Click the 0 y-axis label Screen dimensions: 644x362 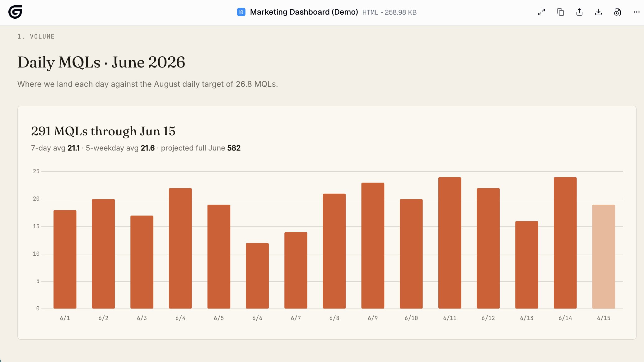38,309
